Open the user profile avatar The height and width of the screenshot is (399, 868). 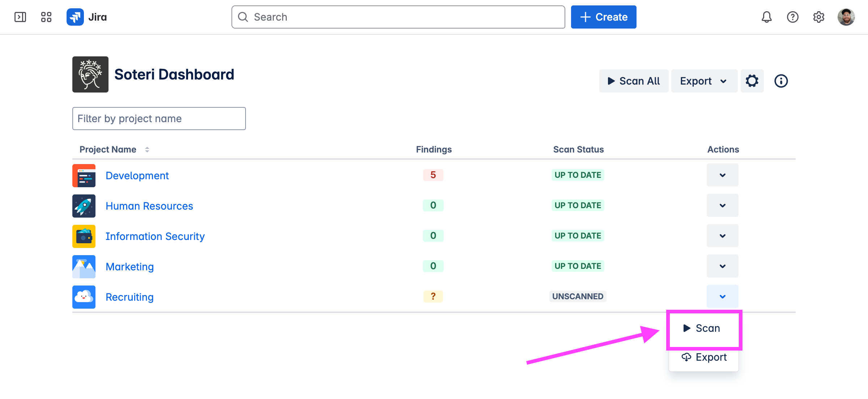click(846, 17)
